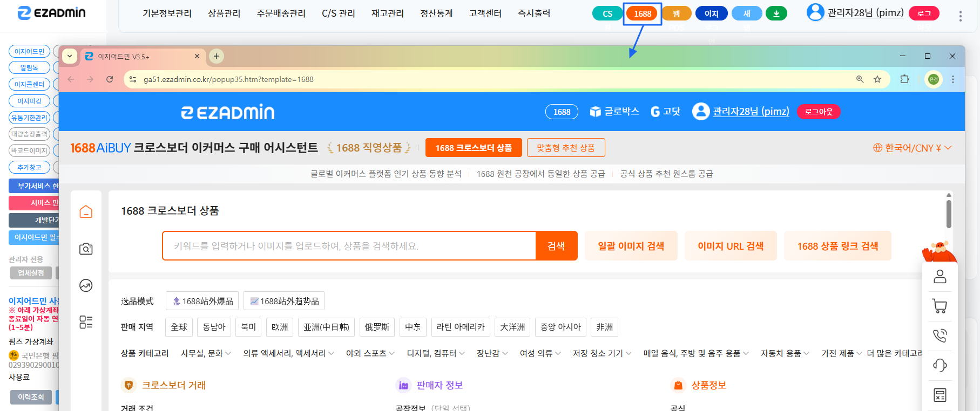Open the camera image search sidebar icon
The height and width of the screenshot is (411, 980).
coord(86,249)
